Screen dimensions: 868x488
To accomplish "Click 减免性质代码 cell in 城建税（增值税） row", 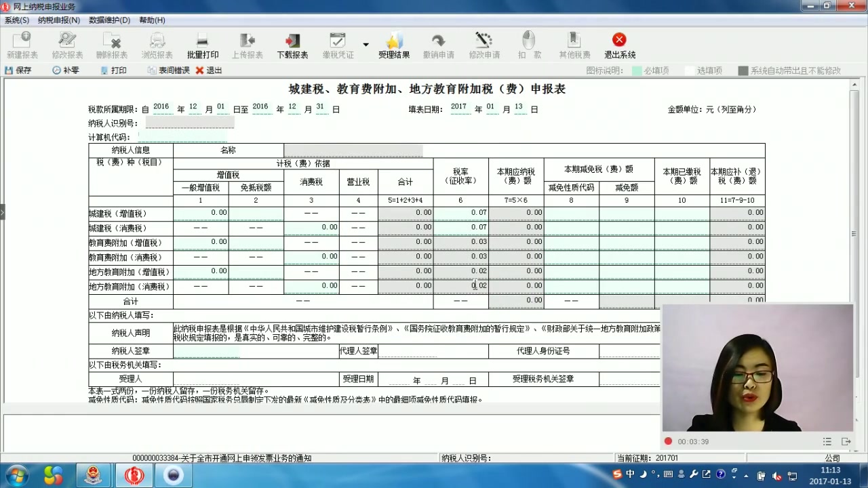I will [571, 213].
